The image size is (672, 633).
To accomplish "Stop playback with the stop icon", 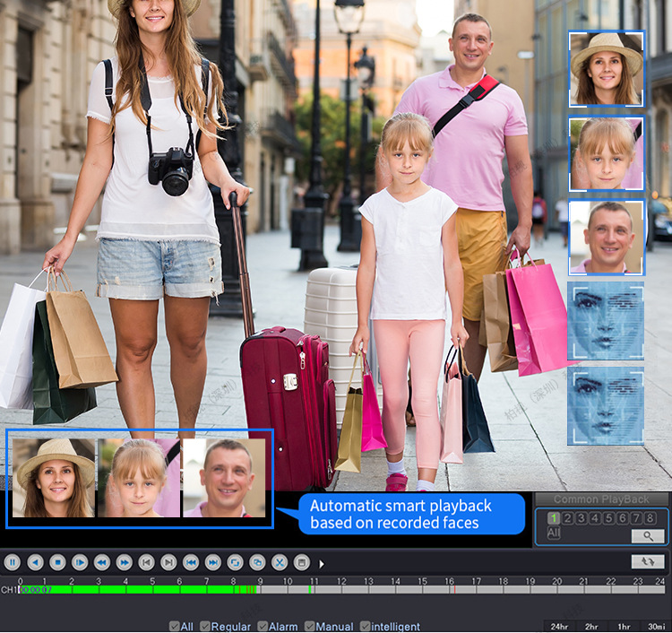I will click(x=57, y=562).
